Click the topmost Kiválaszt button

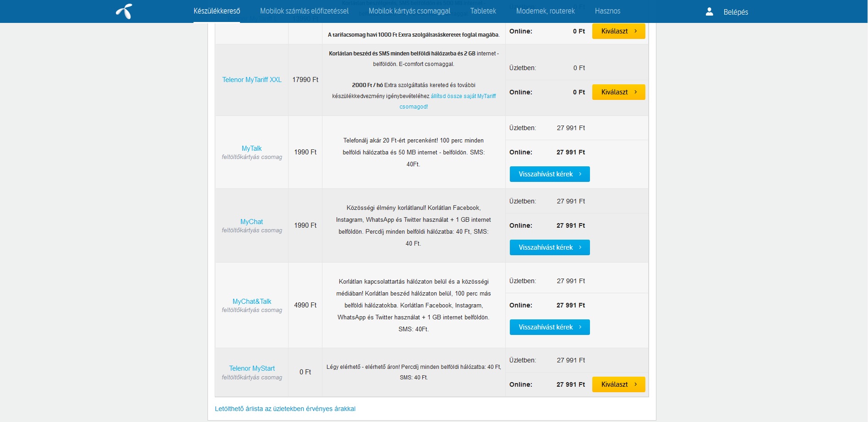618,31
